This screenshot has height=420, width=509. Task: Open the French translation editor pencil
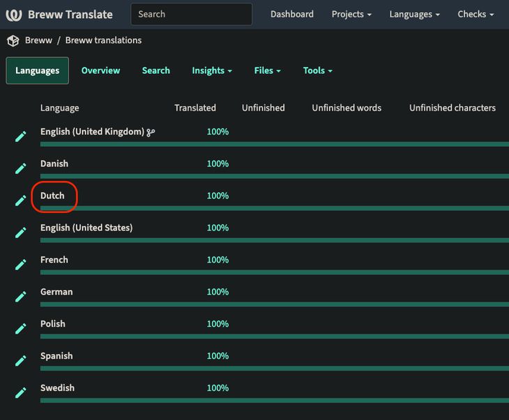click(21, 265)
